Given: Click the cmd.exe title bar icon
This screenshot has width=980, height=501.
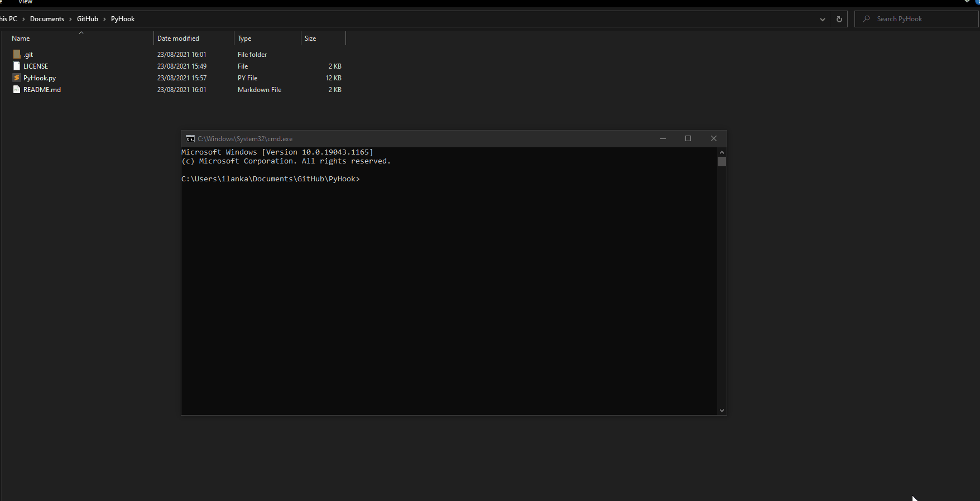Looking at the screenshot, I should click(190, 138).
